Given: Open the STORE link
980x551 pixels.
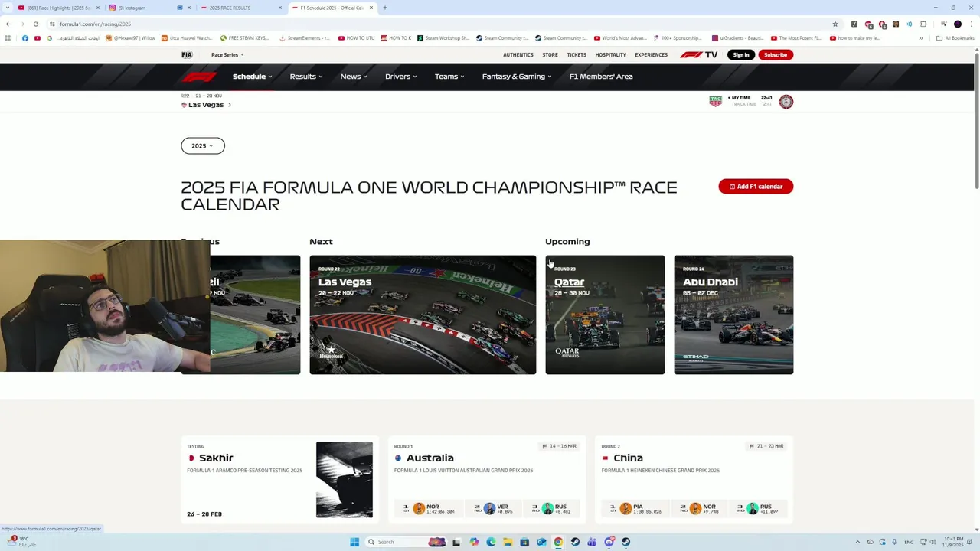Looking at the screenshot, I should (x=550, y=54).
